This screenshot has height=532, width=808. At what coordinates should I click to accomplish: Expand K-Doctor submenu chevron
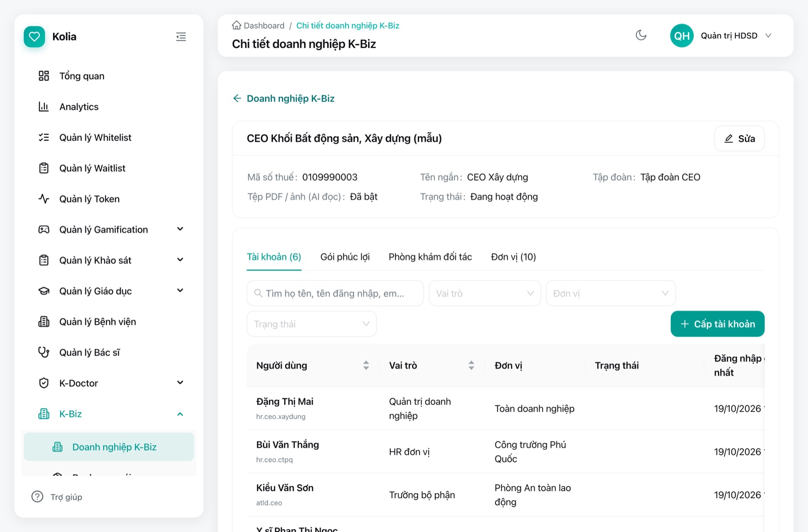tap(180, 383)
